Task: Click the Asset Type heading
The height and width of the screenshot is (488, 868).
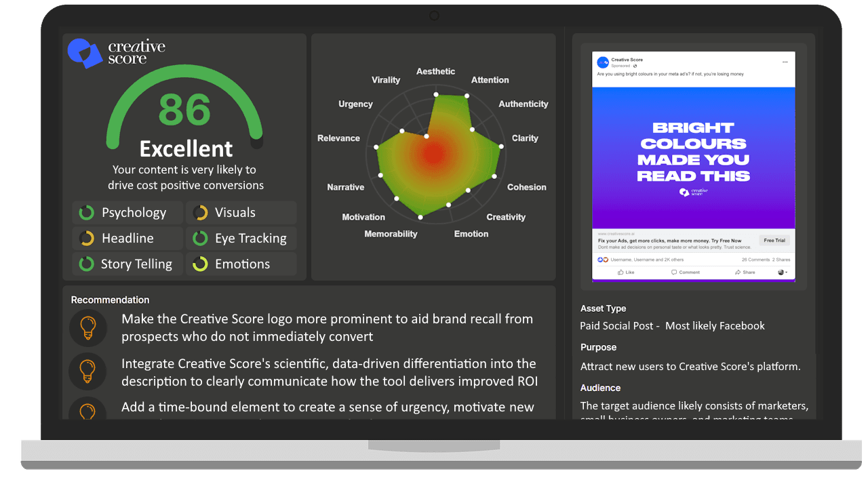Action: (x=604, y=308)
